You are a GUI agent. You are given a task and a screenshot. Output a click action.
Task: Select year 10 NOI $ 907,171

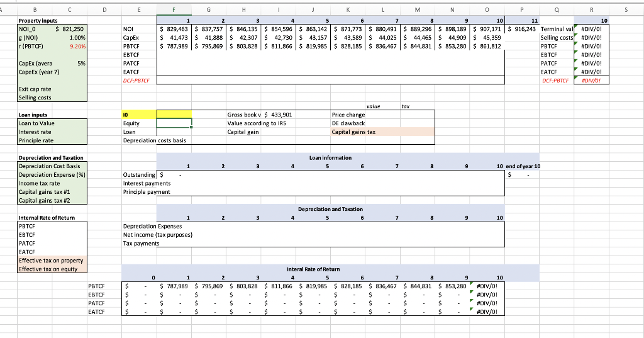click(x=487, y=29)
